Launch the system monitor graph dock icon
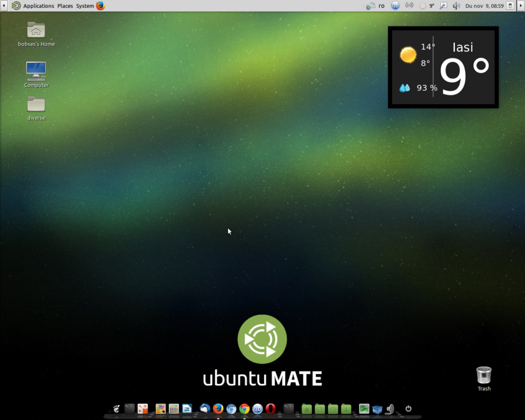The width and height of the screenshot is (525, 420). click(364, 409)
